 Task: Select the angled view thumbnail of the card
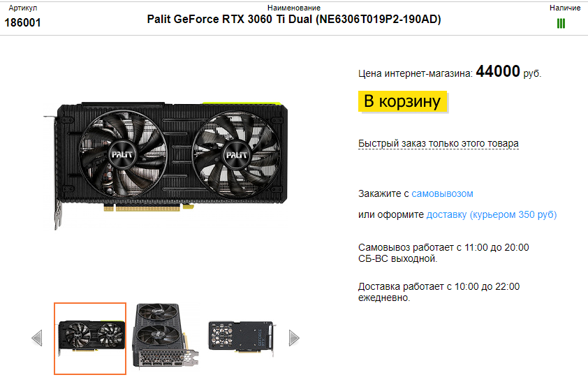click(x=166, y=337)
